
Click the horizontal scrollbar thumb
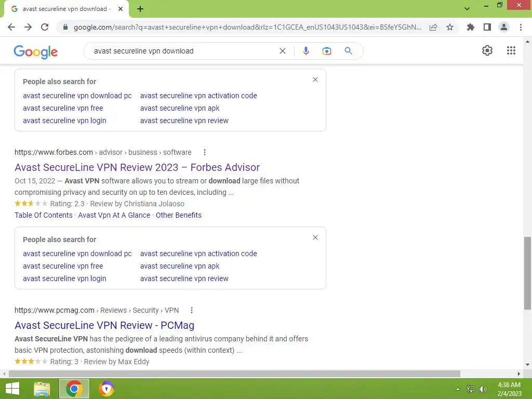[234, 374]
